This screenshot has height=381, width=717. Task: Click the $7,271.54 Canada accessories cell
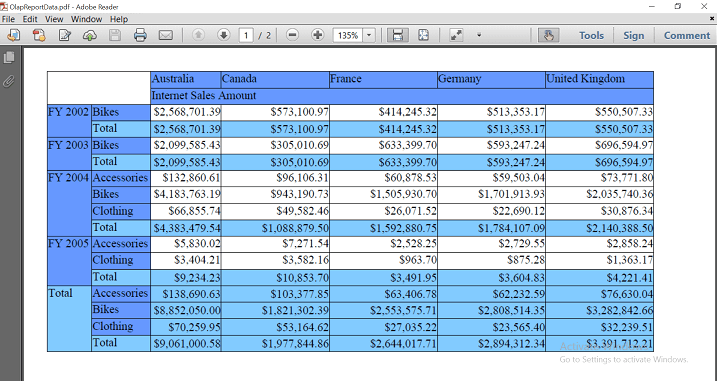[x=275, y=244]
